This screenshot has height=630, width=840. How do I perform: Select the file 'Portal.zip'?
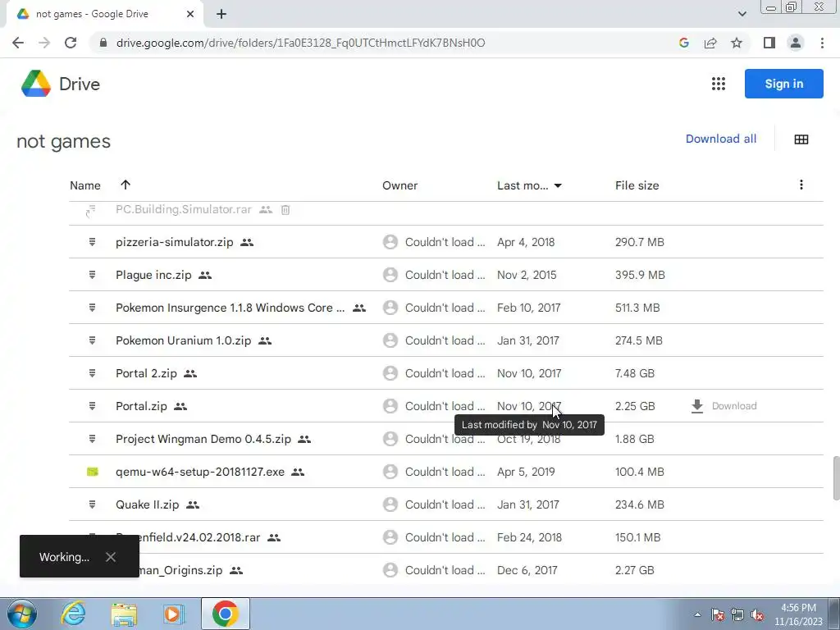[x=141, y=406]
